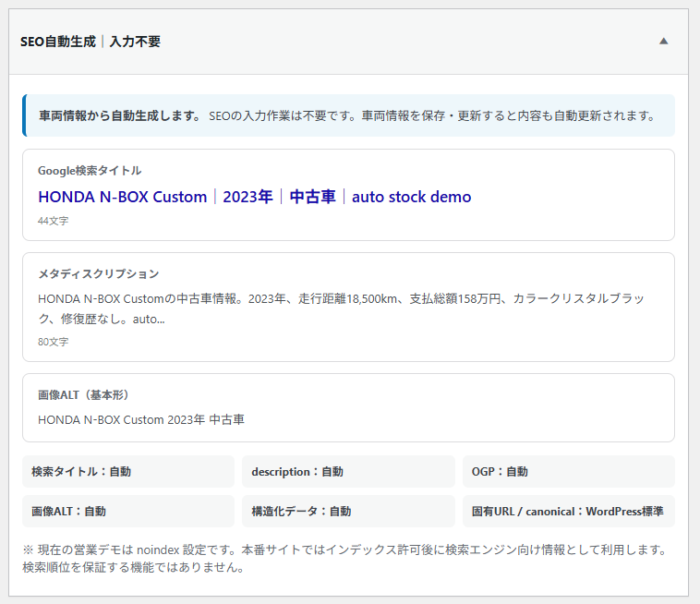Click the 車両情報から自動生成します notice text
The height and width of the screenshot is (604, 700).
(120, 116)
